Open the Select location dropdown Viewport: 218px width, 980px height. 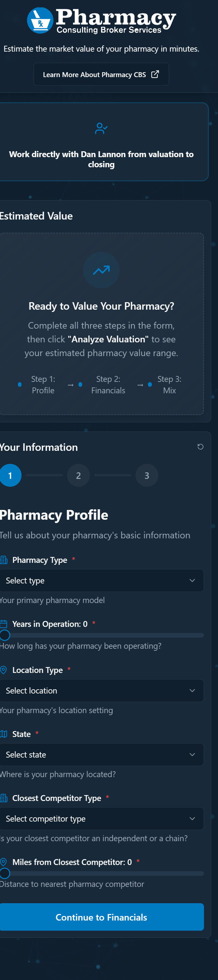tap(101, 691)
